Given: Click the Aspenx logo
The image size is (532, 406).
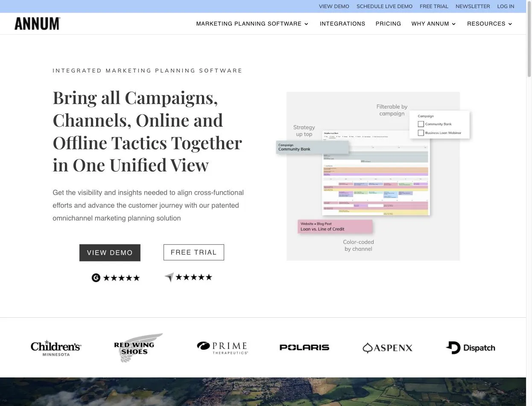Looking at the screenshot, I should coord(387,348).
